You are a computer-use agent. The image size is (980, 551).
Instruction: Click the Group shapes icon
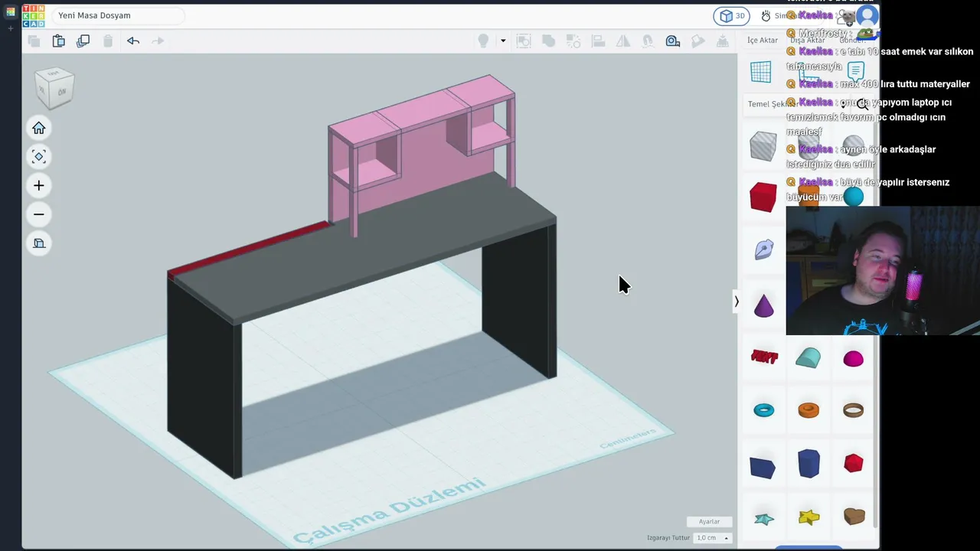point(524,41)
